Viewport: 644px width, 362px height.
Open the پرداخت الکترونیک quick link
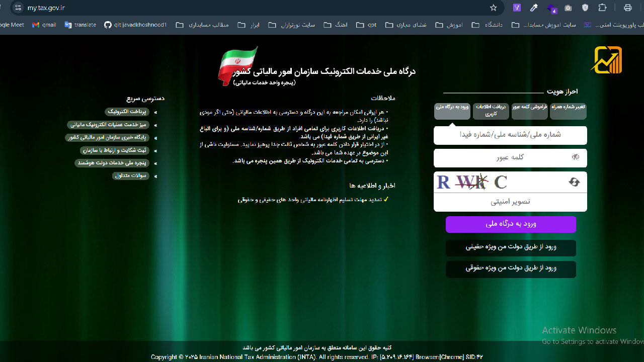tap(128, 112)
